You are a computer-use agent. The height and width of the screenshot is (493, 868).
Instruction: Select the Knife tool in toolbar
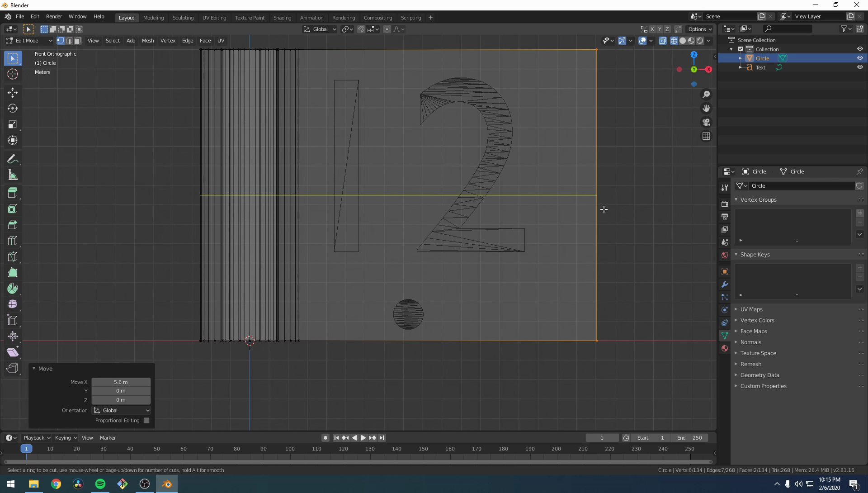click(x=13, y=256)
